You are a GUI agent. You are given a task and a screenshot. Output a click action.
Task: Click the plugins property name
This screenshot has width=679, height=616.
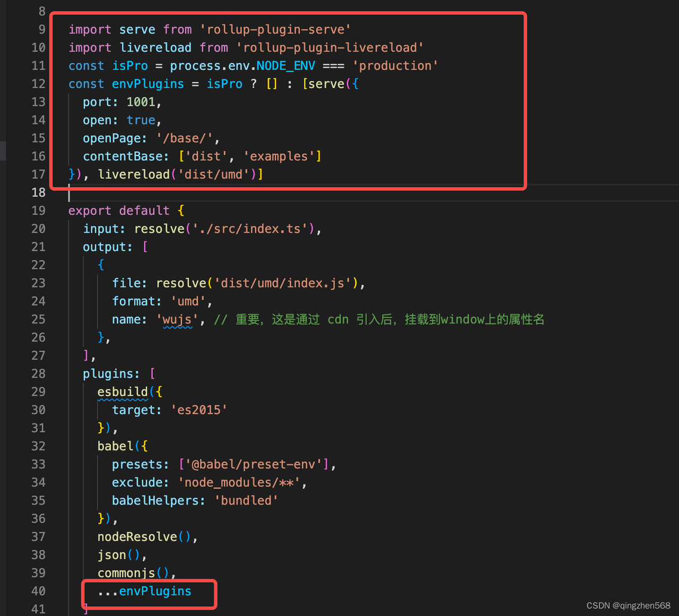coord(108,374)
